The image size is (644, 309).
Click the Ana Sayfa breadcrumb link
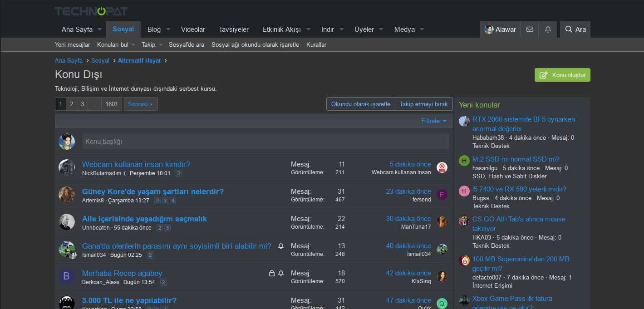[69, 60]
